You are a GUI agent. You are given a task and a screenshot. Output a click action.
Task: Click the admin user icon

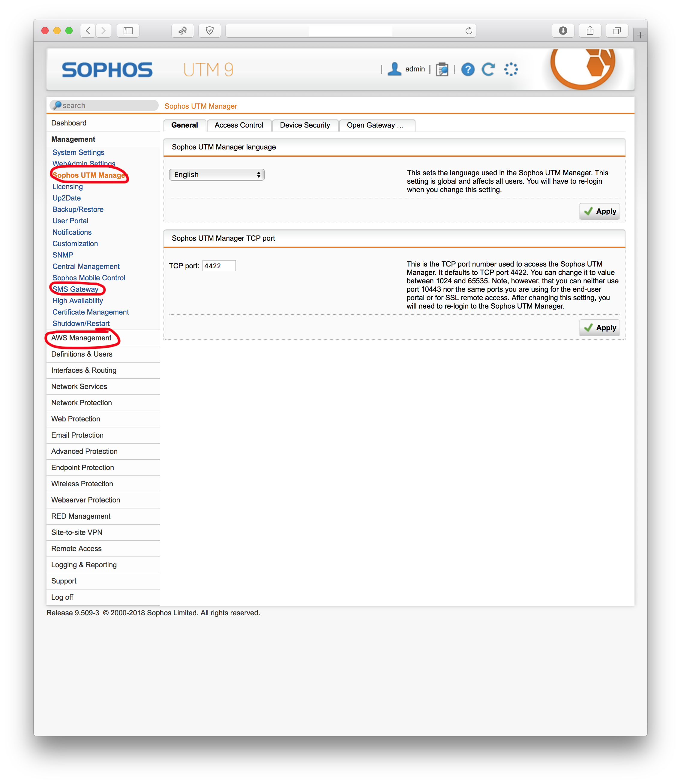[x=394, y=69]
